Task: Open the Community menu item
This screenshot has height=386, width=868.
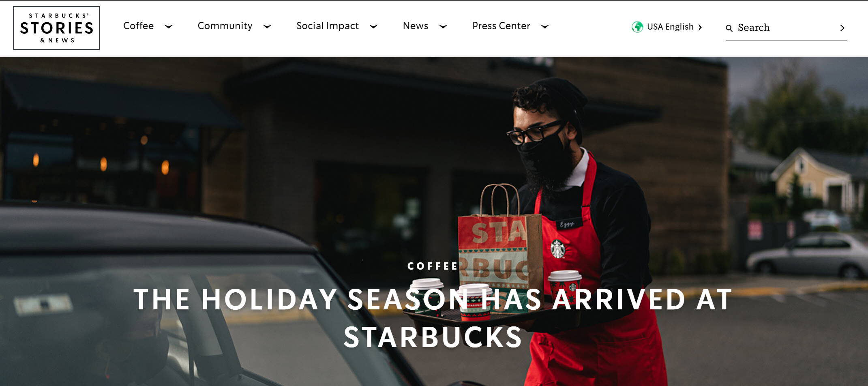Action: (225, 26)
